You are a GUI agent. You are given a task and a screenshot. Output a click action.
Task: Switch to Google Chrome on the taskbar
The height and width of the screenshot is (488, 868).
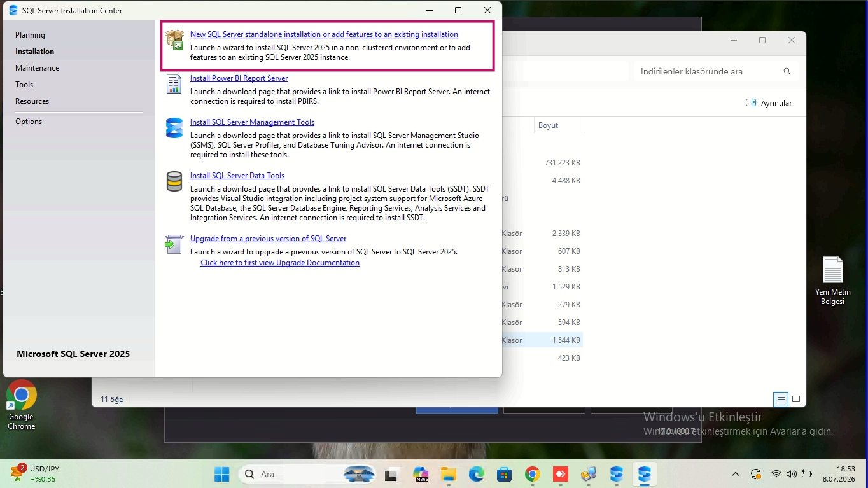(533, 474)
